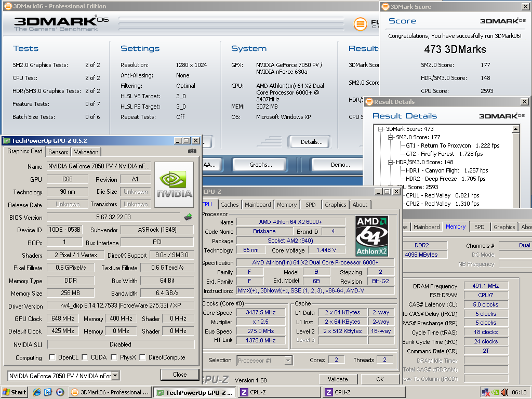The width and height of the screenshot is (532, 399).
Task: Click the Validate button in CPU-Z
Action: [x=338, y=379]
